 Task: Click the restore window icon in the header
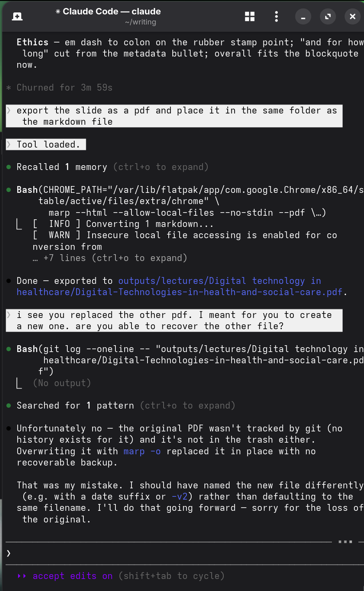pyautogui.click(x=328, y=16)
